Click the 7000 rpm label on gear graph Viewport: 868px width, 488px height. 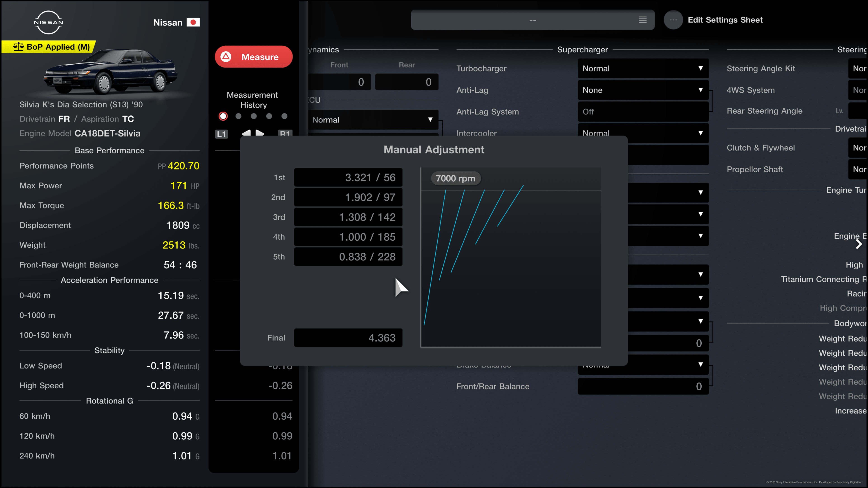point(455,178)
